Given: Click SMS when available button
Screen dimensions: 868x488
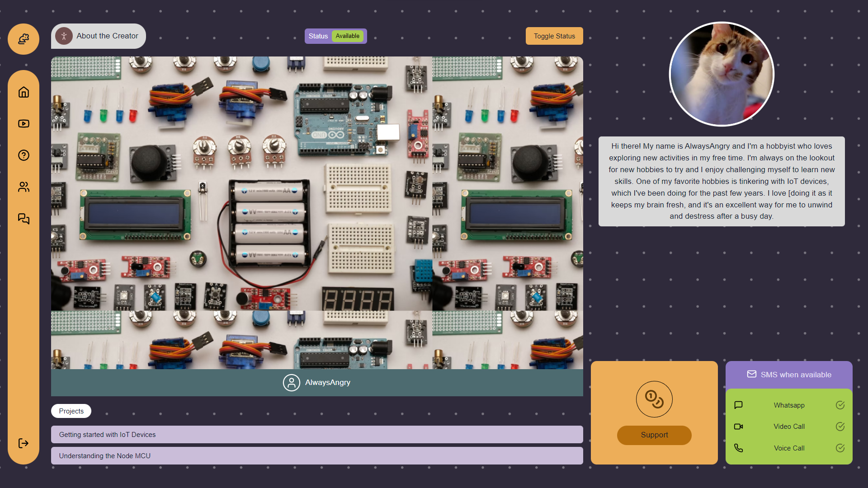Looking at the screenshot, I should 789,375.
